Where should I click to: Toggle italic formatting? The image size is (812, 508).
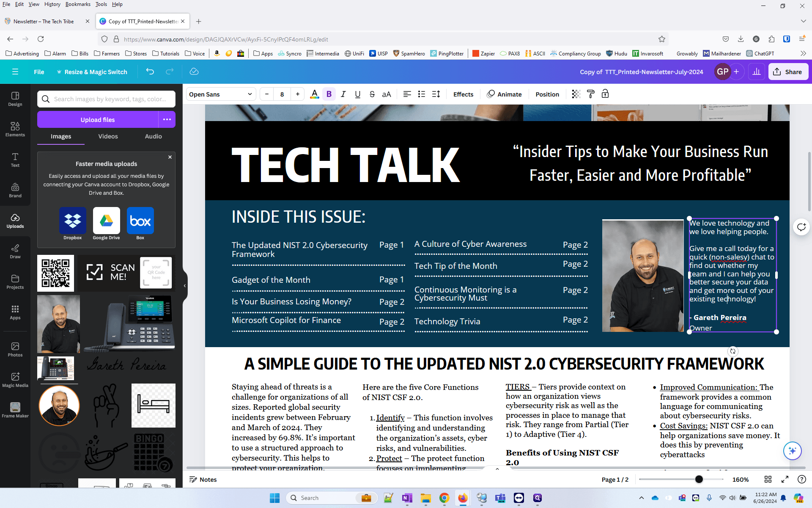point(343,94)
